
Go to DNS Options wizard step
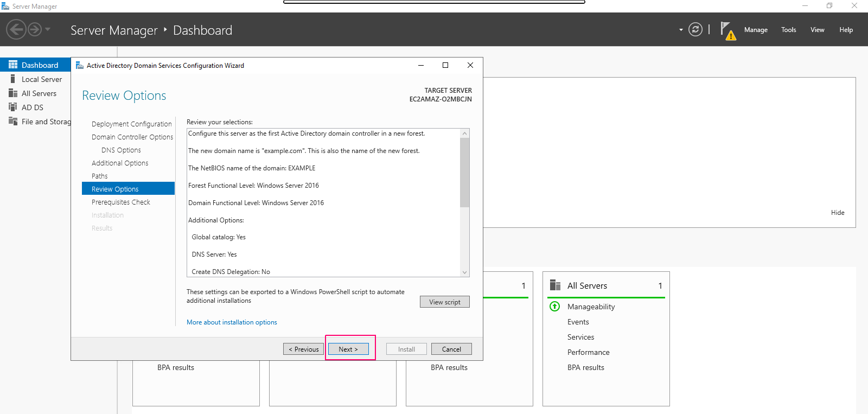(x=121, y=150)
